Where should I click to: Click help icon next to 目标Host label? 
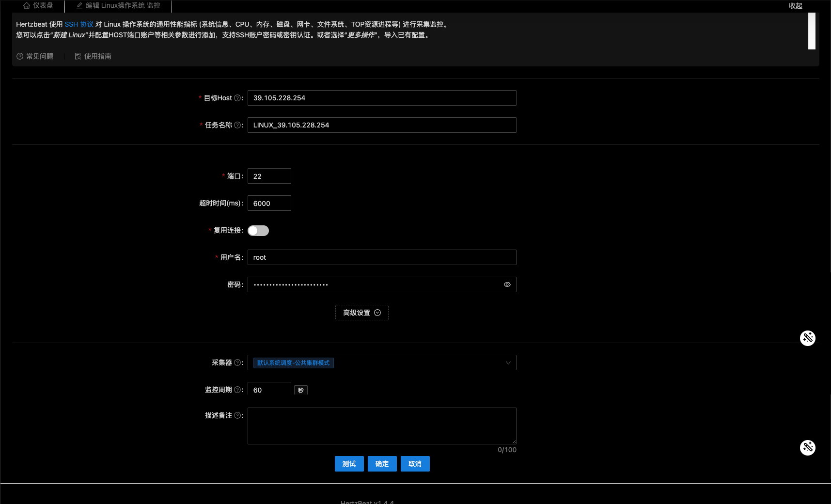[237, 98]
